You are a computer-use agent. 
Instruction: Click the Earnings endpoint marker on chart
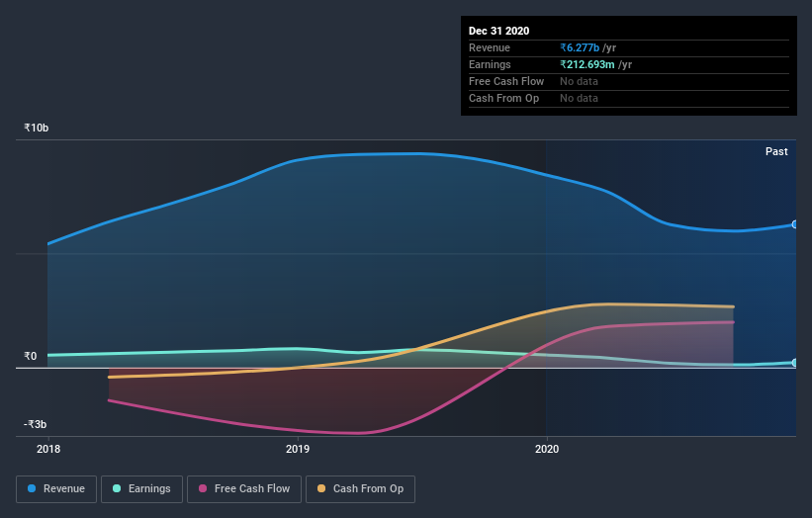pyautogui.click(x=795, y=363)
